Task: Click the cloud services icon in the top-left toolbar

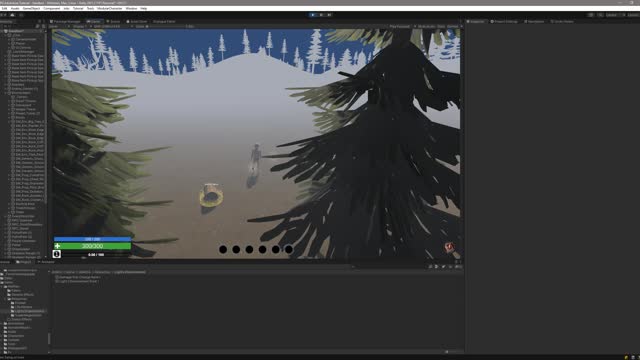Action: point(12,15)
